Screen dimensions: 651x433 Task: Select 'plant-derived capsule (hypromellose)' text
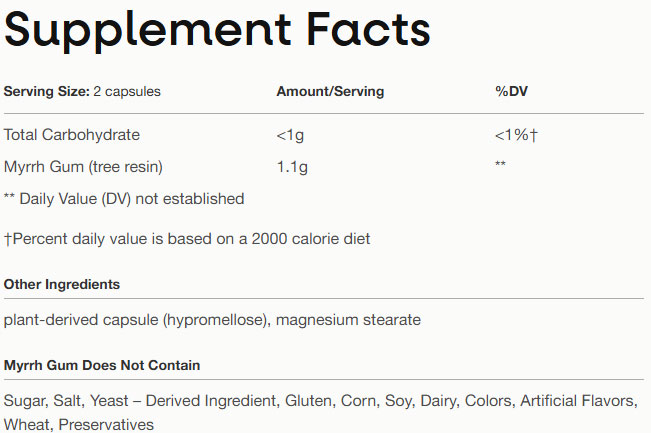point(135,320)
